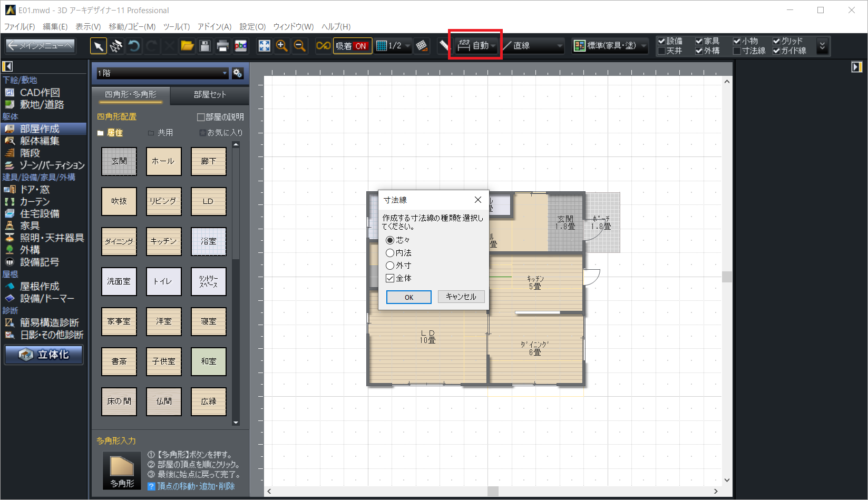
Task: Enable the 寸法線 display checkbox
Action: coord(737,51)
